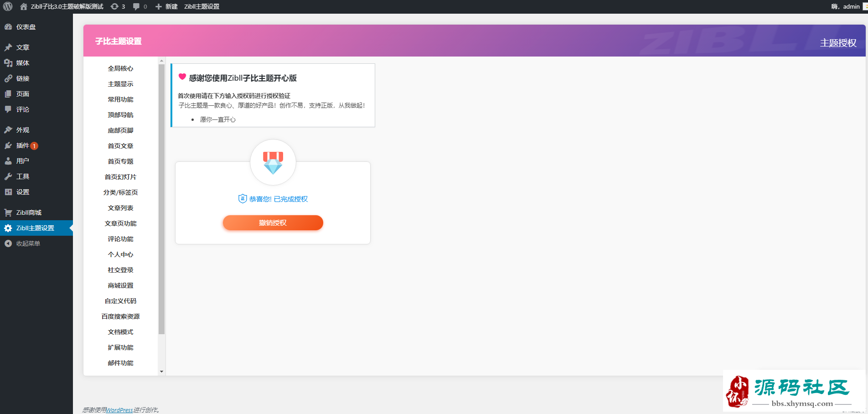
Task: Open the 文章列表 settings tab
Action: point(120,208)
